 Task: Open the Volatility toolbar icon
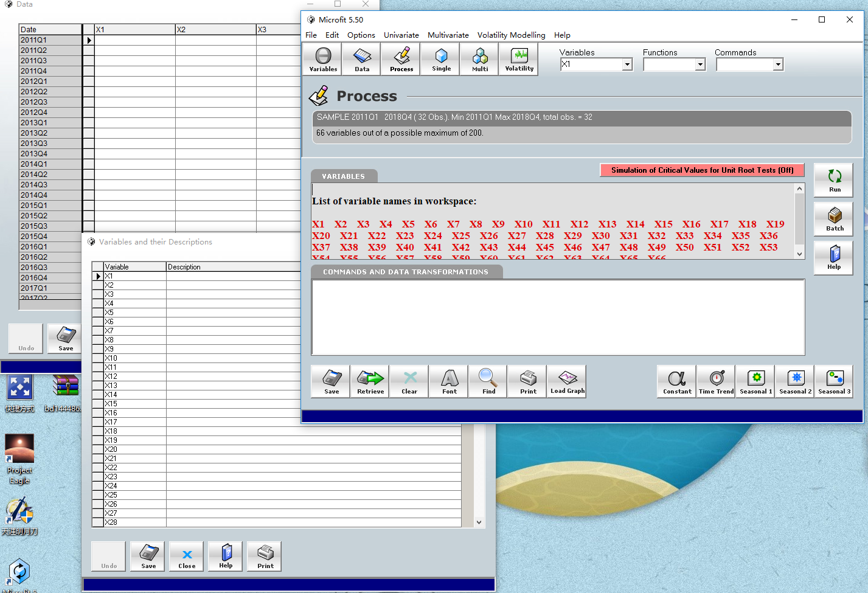pyautogui.click(x=519, y=59)
